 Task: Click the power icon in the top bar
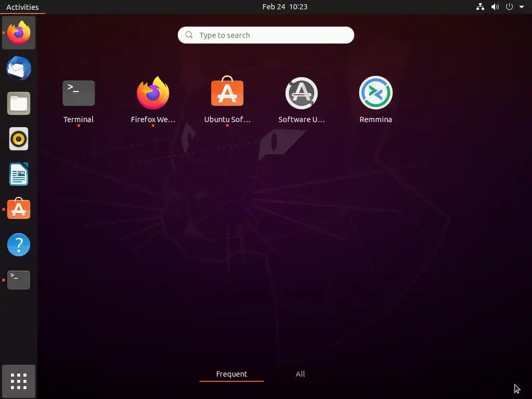(x=509, y=7)
